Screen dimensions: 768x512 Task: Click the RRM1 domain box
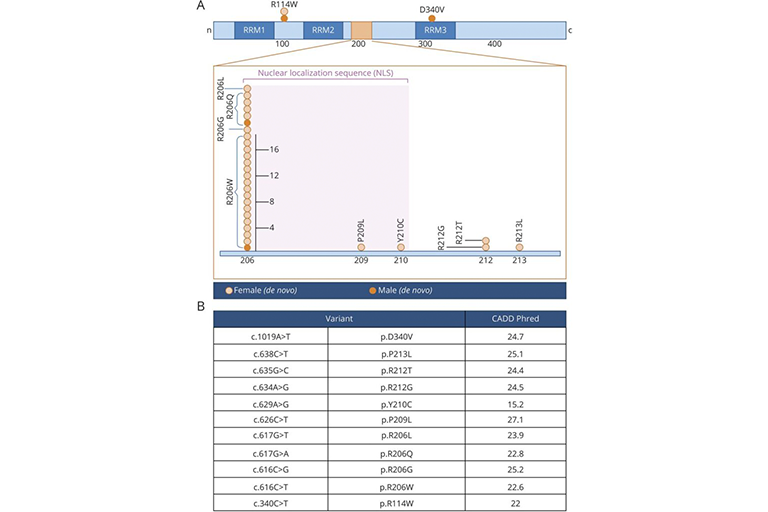point(254,30)
